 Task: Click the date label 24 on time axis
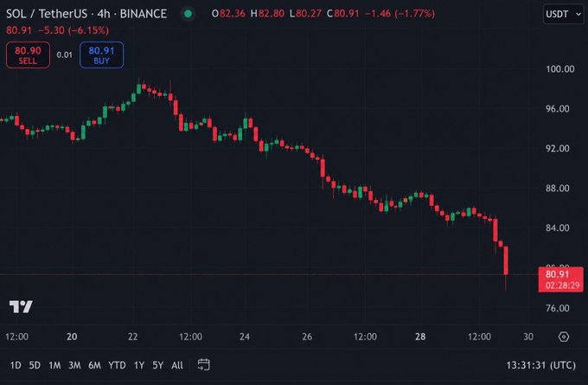click(245, 337)
